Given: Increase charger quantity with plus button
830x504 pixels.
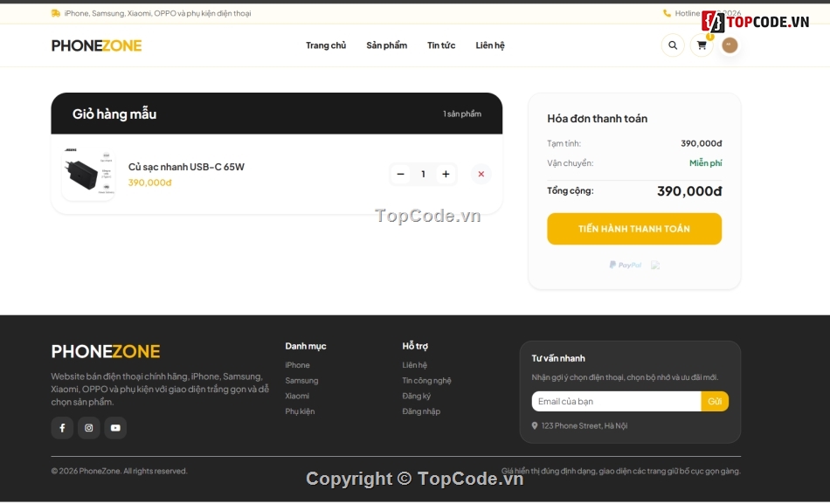Looking at the screenshot, I should point(446,174).
